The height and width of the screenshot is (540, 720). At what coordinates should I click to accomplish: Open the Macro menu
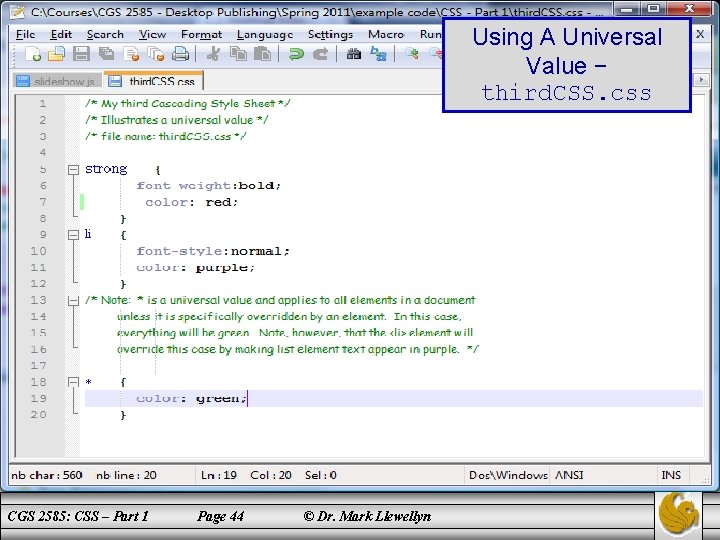[386, 34]
